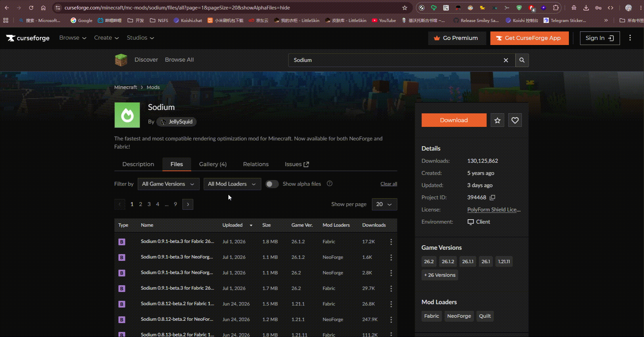Screen dimensions: 644x337
Task: Open options menu for 29.7K downloads row
Action: click(x=391, y=288)
